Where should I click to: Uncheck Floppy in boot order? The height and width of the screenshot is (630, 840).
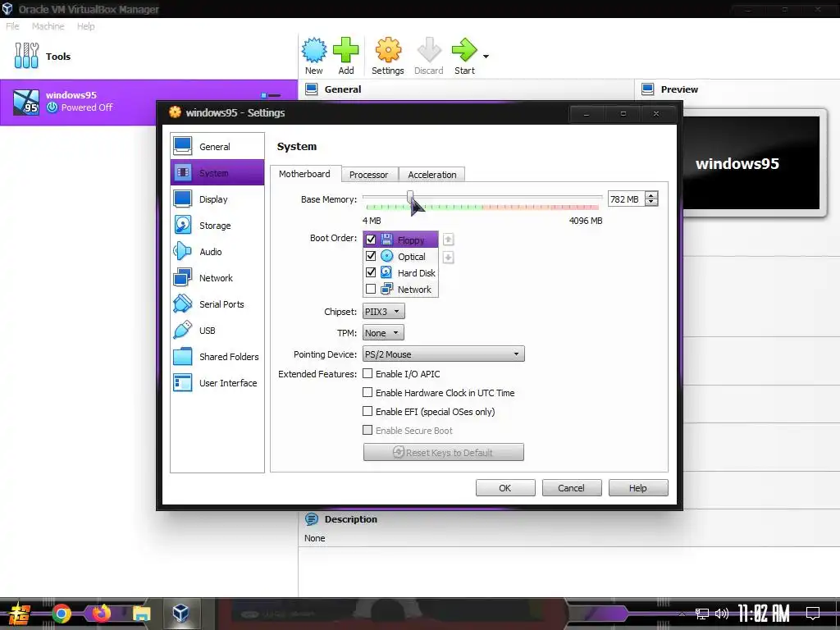(371, 240)
